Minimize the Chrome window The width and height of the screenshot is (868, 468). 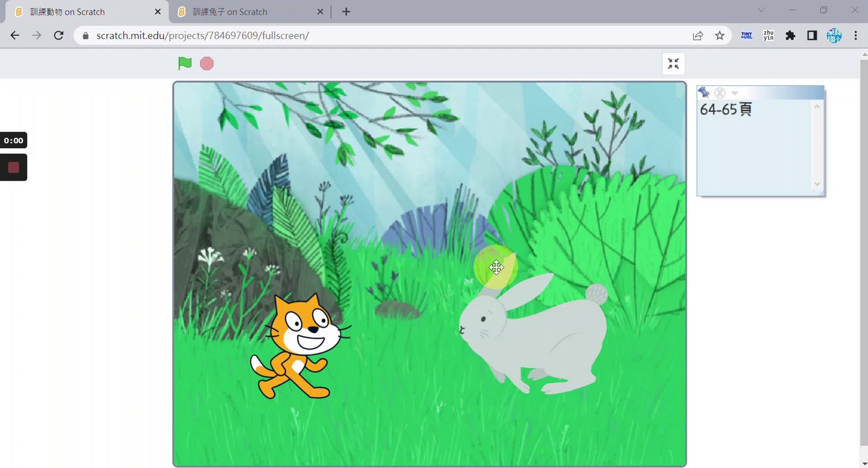pyautogui.click(x=792, y=10)
